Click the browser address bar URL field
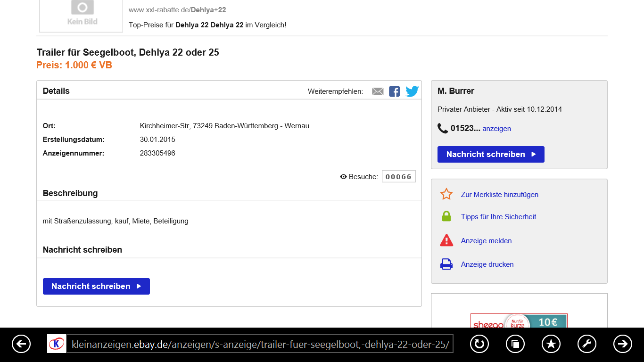Viewport: 644px width, 362px height. click(259, 344)
